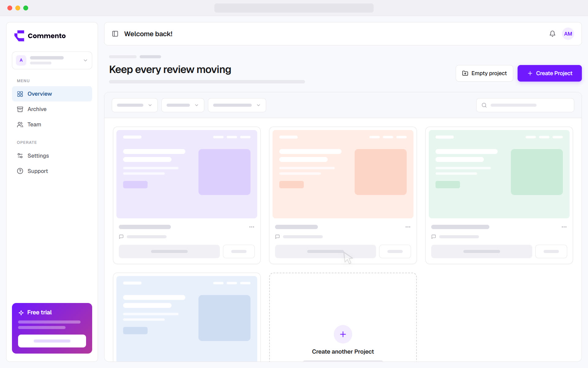Click the Create Project button
Screen dimensions: 588x368
550,73
